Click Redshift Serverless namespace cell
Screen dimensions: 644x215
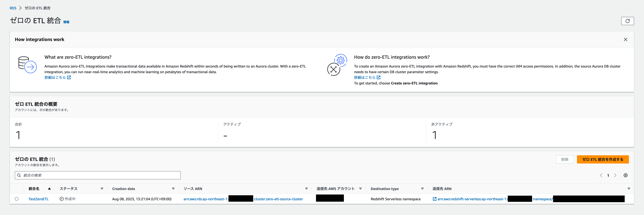tap(396, 199)
